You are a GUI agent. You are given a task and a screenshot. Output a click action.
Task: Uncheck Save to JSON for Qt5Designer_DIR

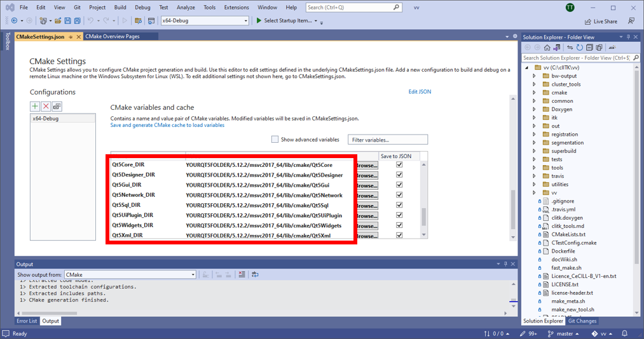point(399,175)
